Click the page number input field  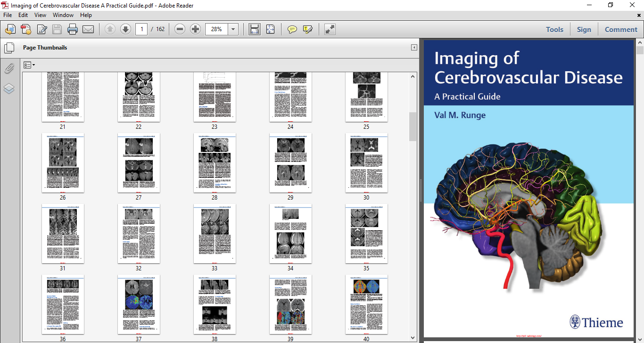point(141,29)
